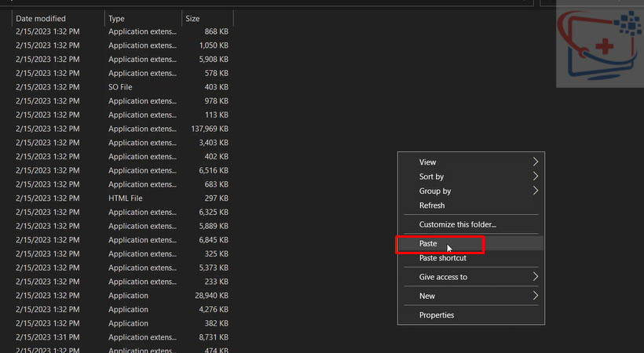
Task: Open the Sort by submenu
Action: [x=431, y=177]
